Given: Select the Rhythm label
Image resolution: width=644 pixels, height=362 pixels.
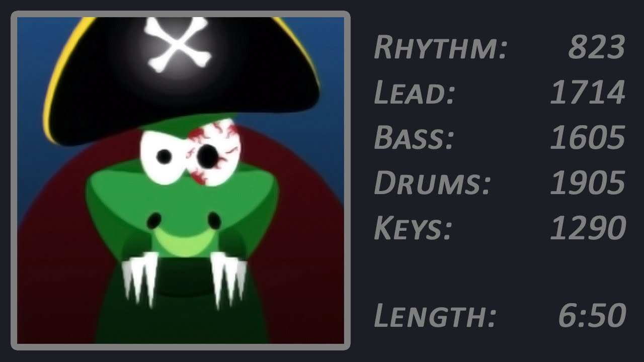Looking at the screenshot, I should click(x=440, y=48).
